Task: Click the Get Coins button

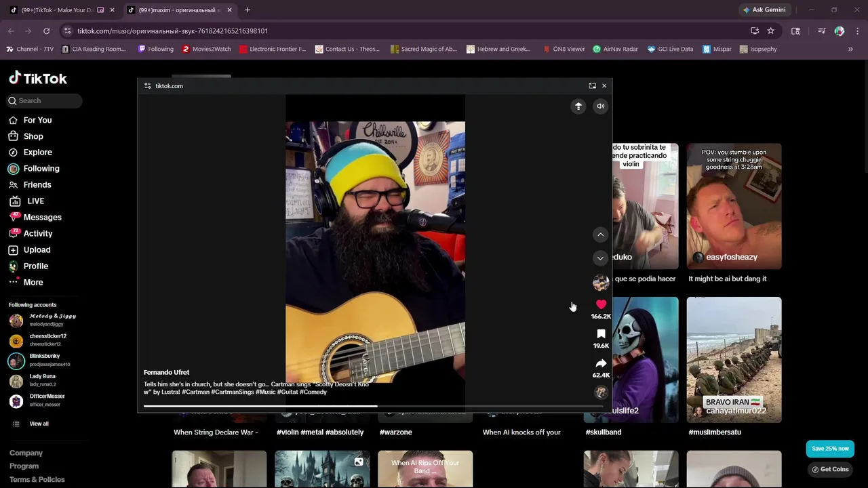Action: coord(830,469)
